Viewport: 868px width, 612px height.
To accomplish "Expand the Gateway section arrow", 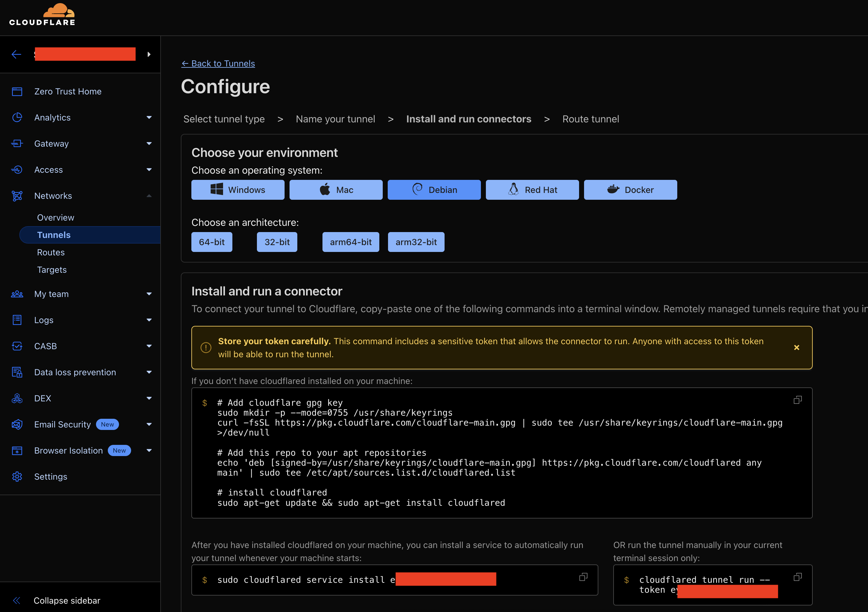I will pos(149,144).
